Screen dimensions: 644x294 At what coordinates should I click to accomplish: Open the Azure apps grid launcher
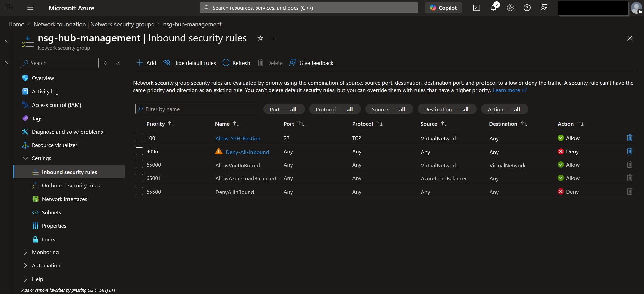pos(10,7)
